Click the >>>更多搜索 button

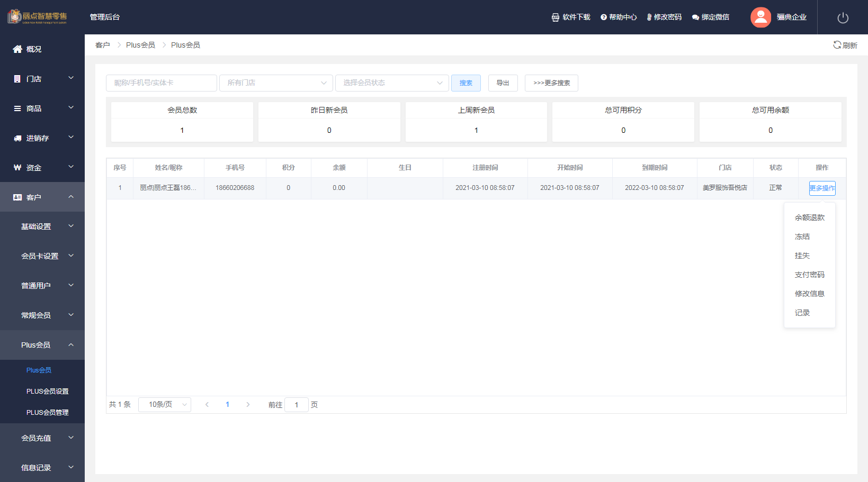[x=551, y=83]
